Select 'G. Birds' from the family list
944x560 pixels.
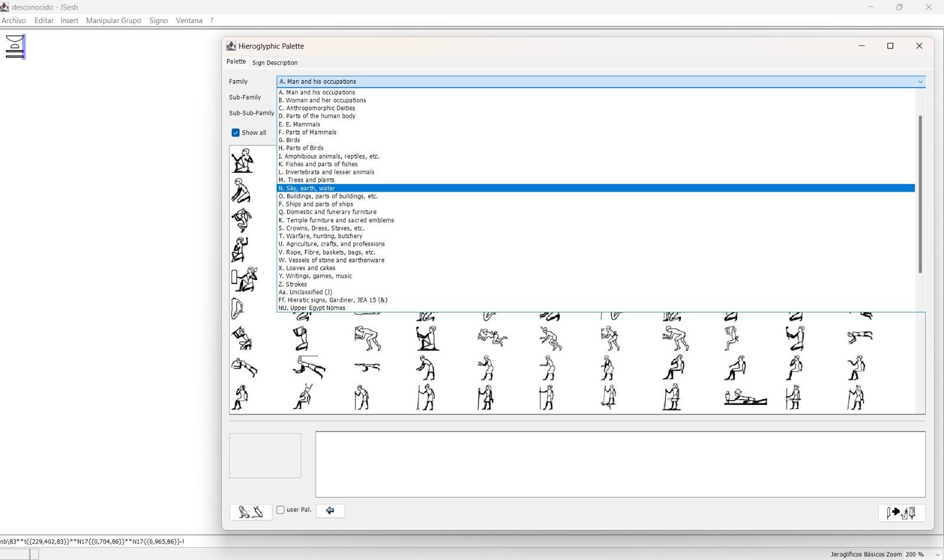tap(596, 140)
